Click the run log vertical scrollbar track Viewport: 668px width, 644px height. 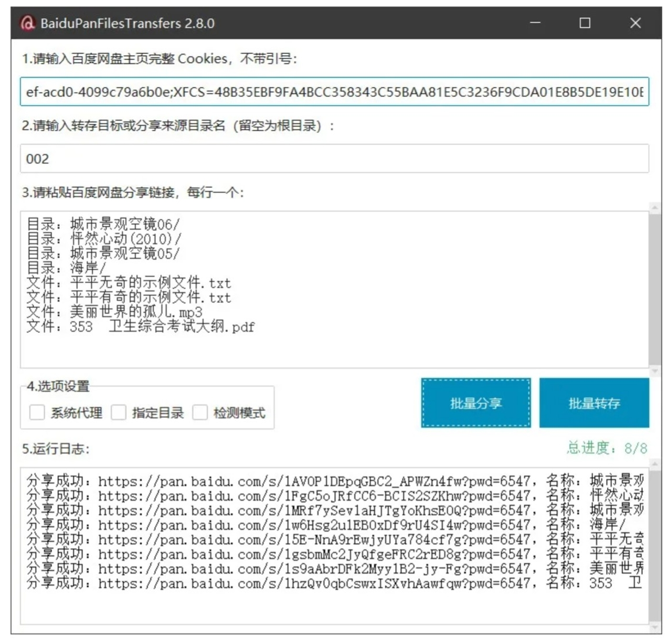click(x=655, y=546)
